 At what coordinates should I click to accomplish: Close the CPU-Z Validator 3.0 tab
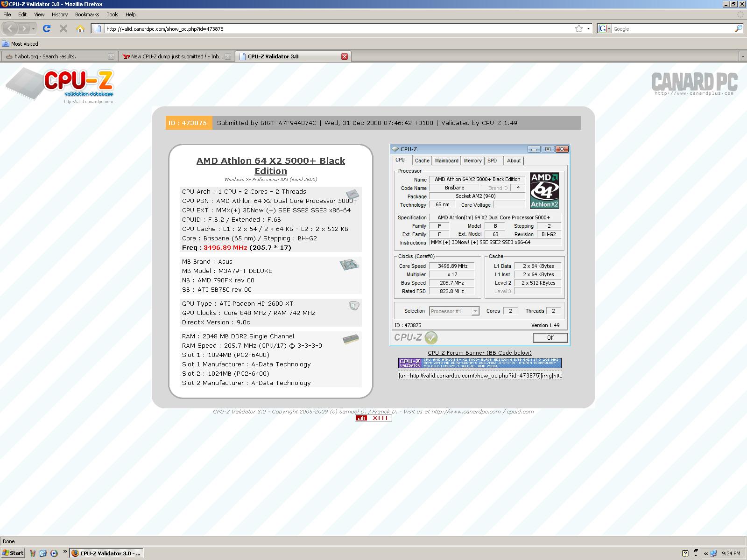345,56
